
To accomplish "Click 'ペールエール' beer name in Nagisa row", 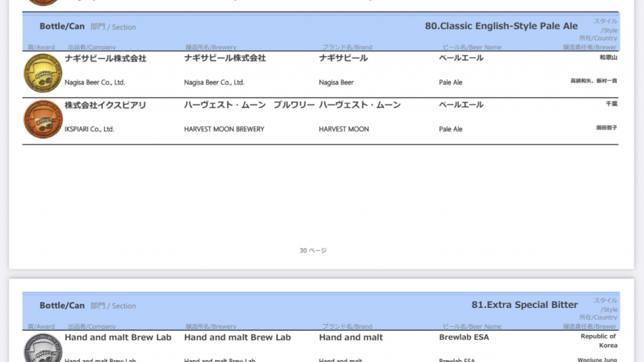I will coord(461,58).
